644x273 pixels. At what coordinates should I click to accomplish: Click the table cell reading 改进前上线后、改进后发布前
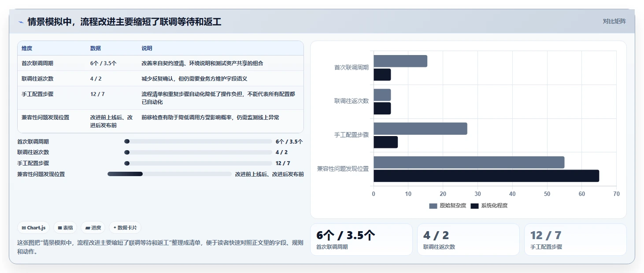pos(112,121)
